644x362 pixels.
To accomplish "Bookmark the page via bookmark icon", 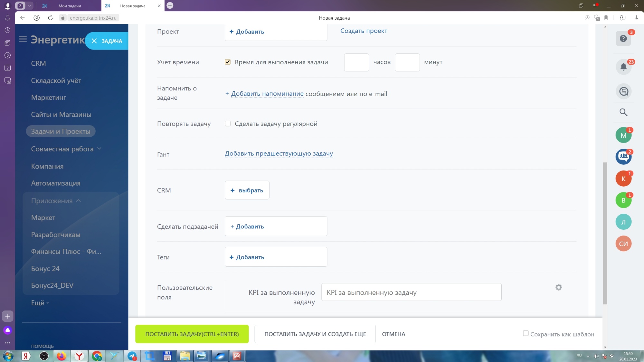I will (606, 18).
